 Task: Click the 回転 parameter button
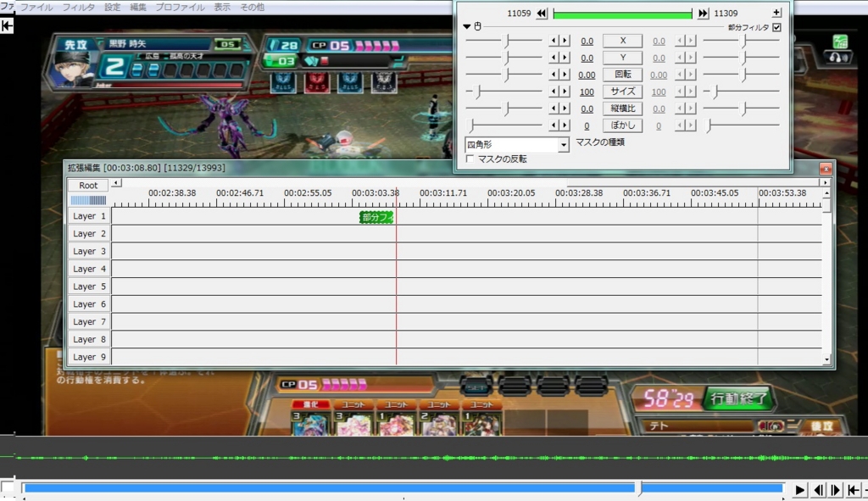pyautogui.click(x=622, y=75)
